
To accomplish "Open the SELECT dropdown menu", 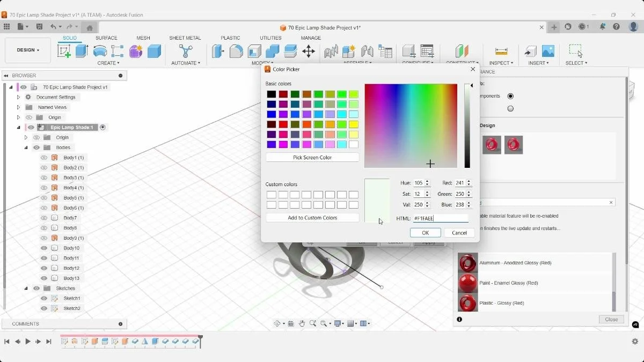I will point(576,63).
